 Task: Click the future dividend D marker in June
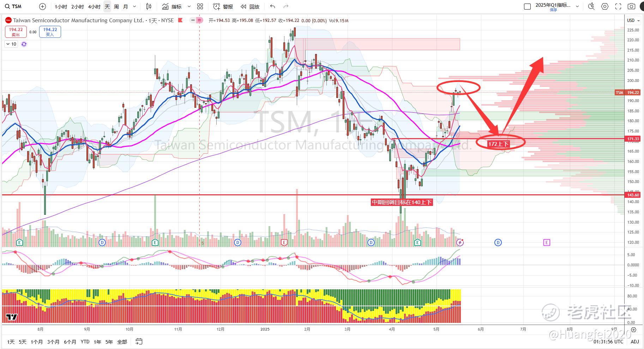coord(498,242)
